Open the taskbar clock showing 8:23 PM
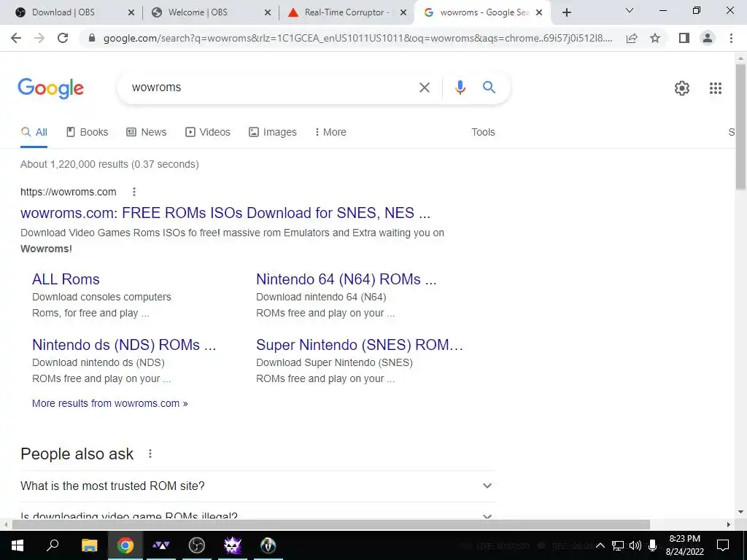Screen dimensions: 747x560 [x=684, y=545]
